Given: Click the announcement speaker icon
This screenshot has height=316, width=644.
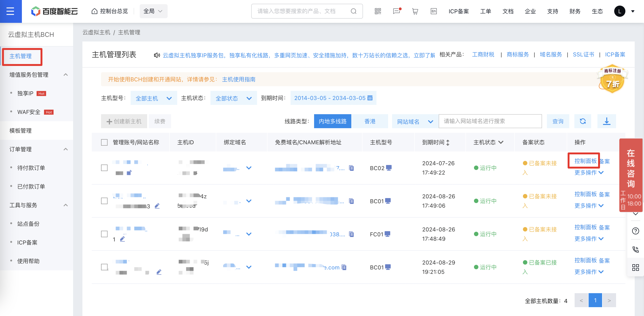Looking at the screenshot, I should pyautogui.click(x=157, y=55).
